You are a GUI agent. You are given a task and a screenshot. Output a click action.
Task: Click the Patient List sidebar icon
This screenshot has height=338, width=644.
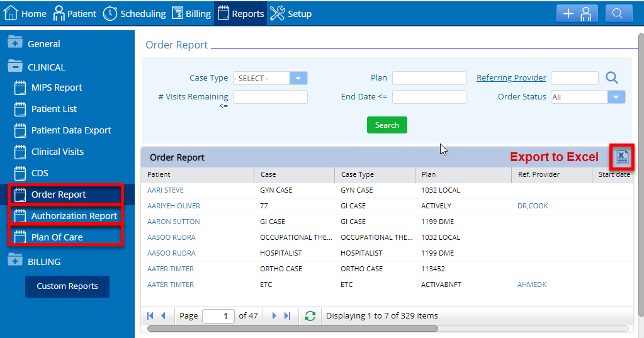click(x=20, y=109)
